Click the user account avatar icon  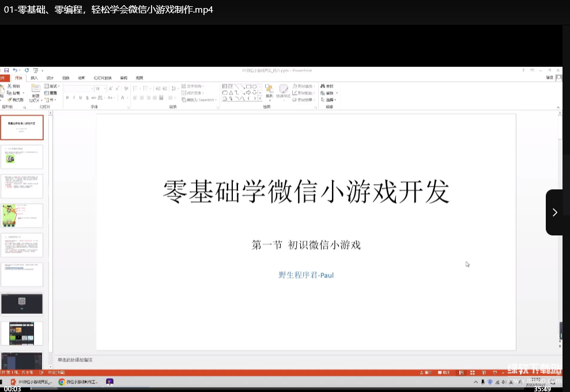(x=559, y=78)
